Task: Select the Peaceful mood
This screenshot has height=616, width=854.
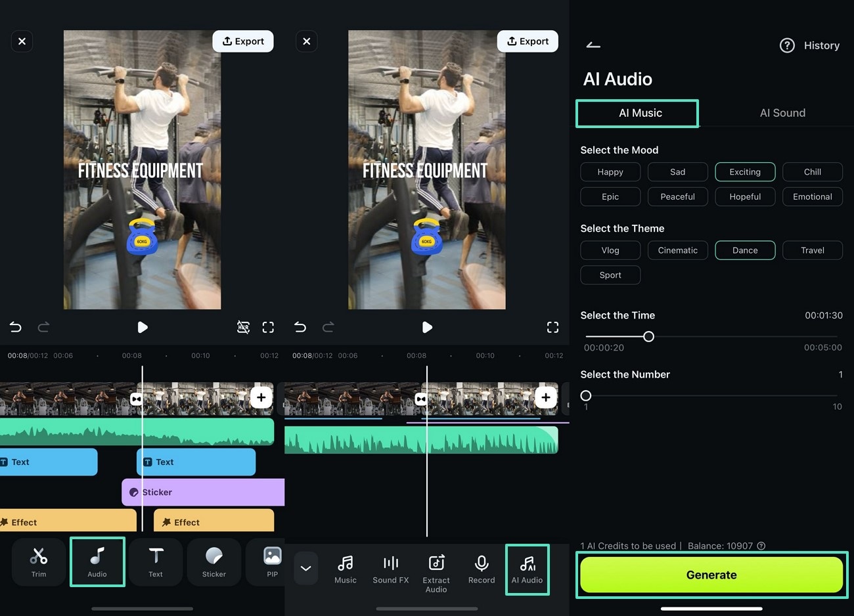Action: coord(678,197)
